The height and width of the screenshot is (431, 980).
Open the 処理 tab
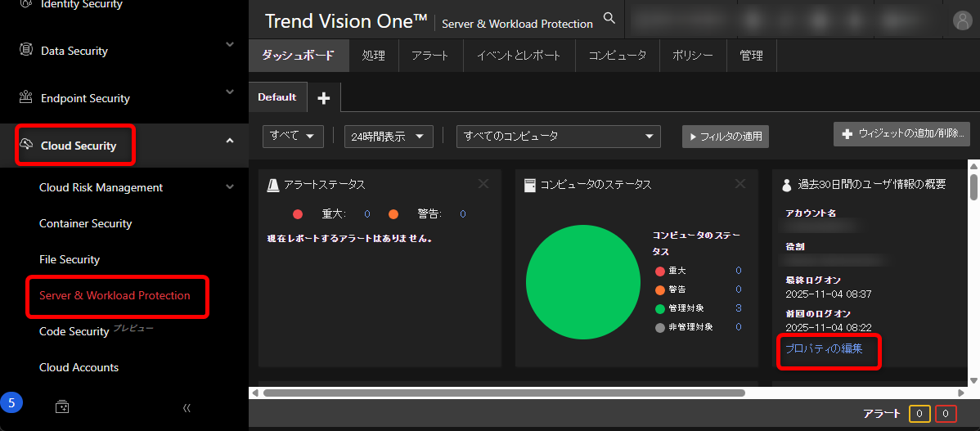(374, 55)
